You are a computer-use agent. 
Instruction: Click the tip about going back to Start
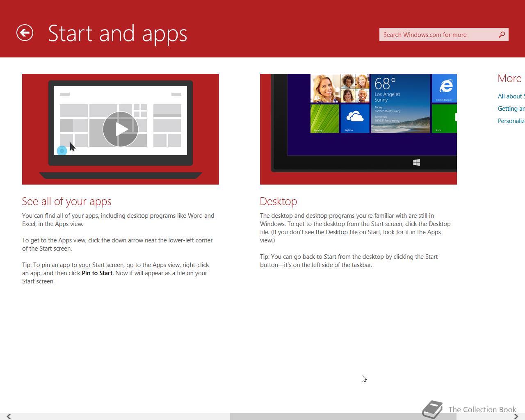349,261
